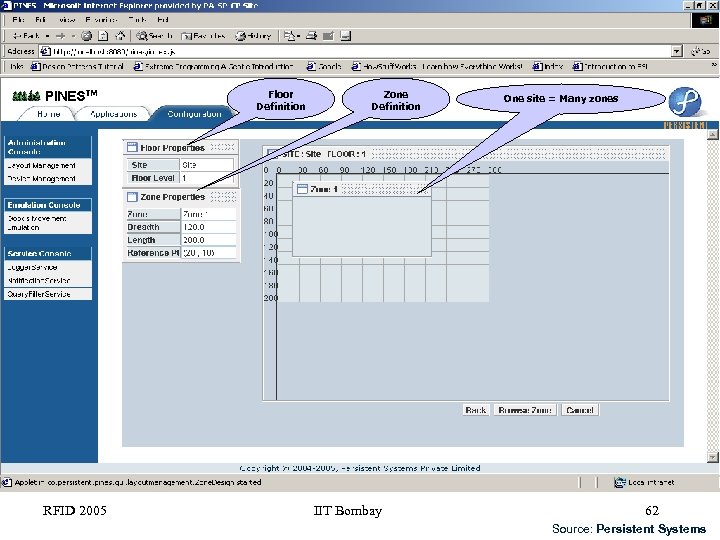Switch to the Home tab
This screenshot has width=720, height=540.
pos(48,114)
